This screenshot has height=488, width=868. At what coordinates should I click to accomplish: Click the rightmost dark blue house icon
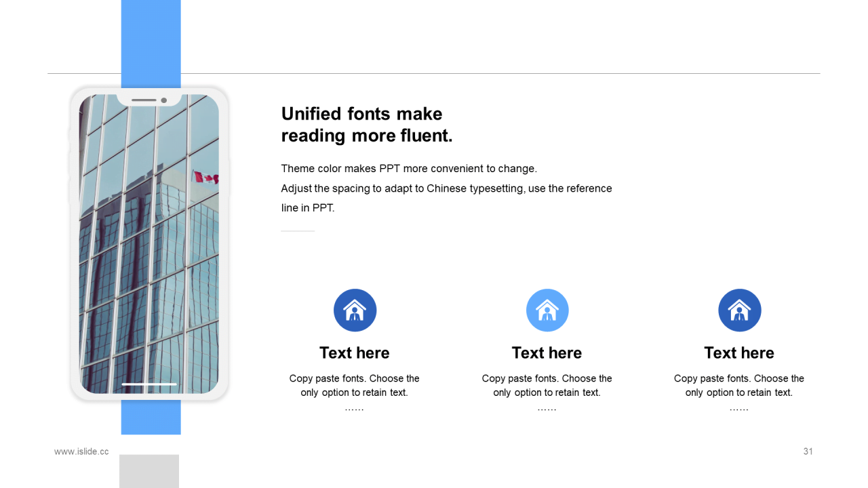[739, 310]
